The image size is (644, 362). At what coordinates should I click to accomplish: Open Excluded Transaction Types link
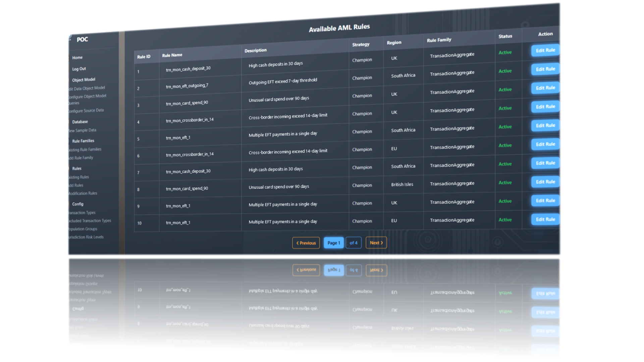(x=90, y=221)
